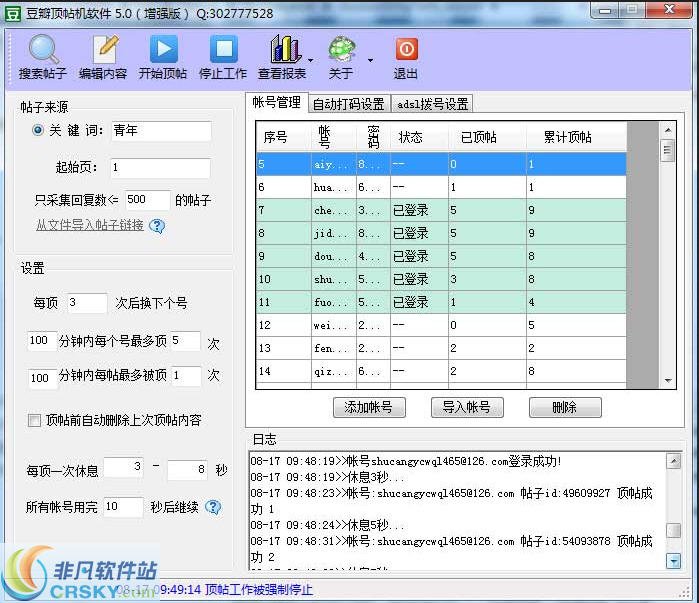
Task: Enable 顶帖前自动删除上次顶帖内容 checkbox
Action: click(34, 420)
